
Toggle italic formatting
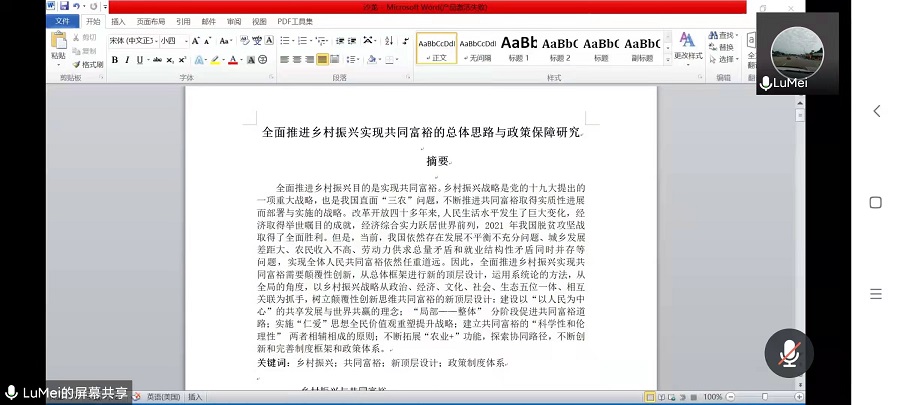click(128, 60)
